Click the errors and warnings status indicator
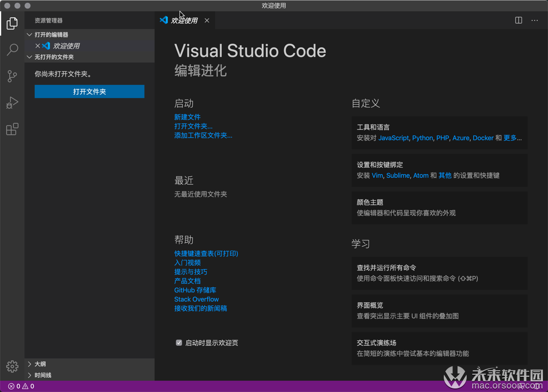 coord(21,386)
